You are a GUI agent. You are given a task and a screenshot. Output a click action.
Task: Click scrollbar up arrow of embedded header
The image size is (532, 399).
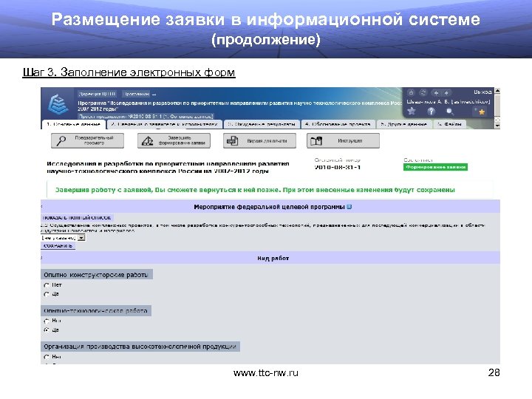[497, 91]
